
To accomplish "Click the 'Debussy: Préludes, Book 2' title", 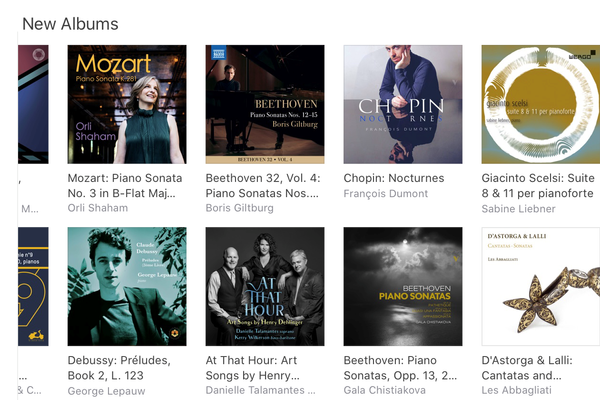I will point(119,368).
